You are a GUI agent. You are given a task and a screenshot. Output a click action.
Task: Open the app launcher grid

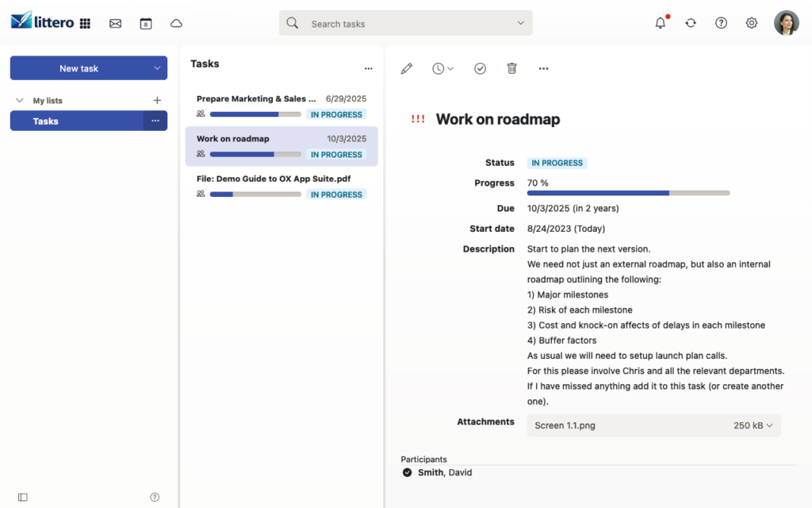(85, 24)
